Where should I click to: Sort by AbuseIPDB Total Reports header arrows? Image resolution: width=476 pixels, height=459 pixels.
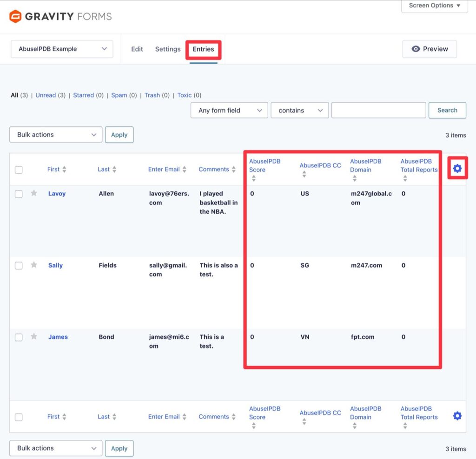click(x=405, y=178)
